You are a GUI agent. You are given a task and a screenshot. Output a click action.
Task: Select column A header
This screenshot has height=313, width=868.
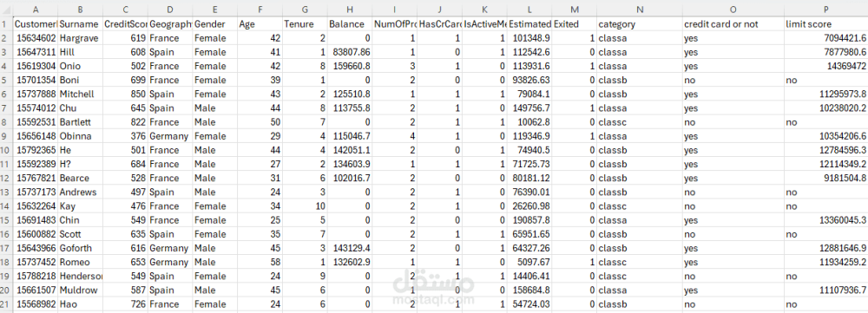(x=36, y=10)
